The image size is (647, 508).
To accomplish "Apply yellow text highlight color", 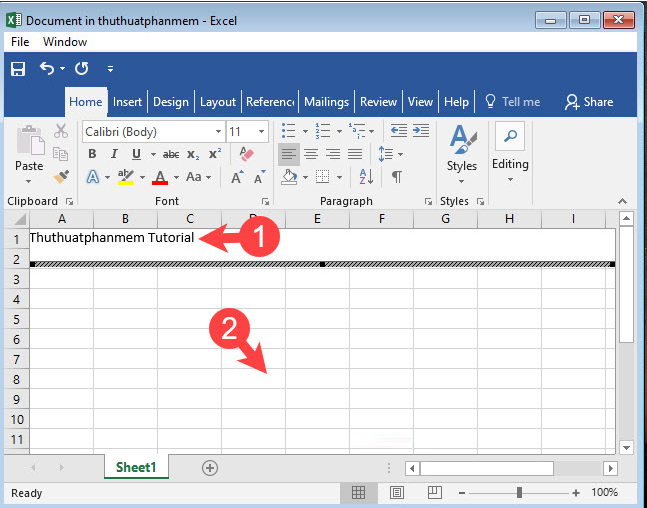I will (126, 177).
